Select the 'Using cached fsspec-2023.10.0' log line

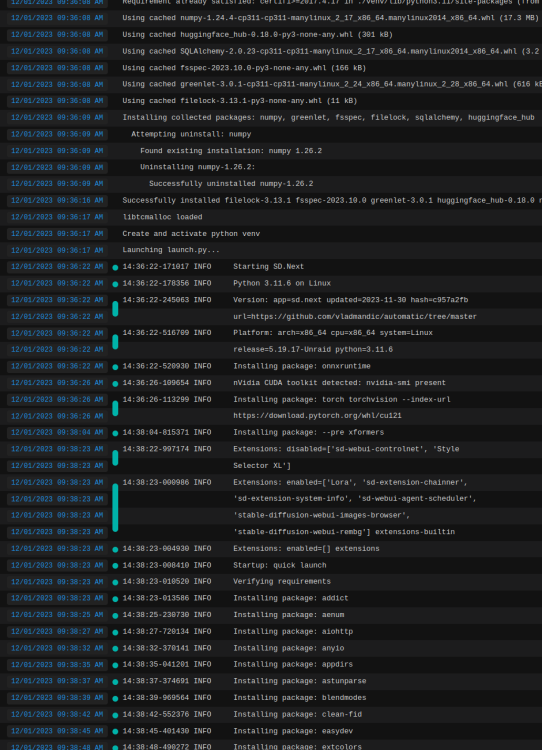click(244, 68)
